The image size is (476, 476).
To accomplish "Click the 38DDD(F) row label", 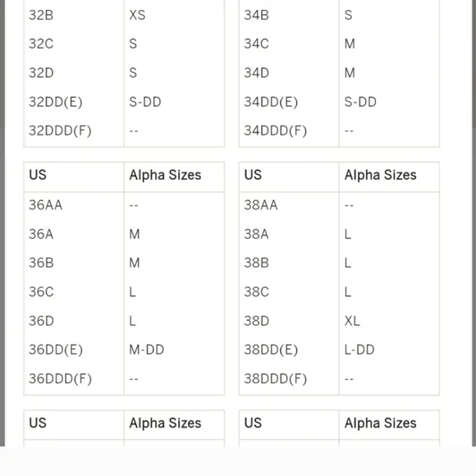I will [x=275, y=378].
